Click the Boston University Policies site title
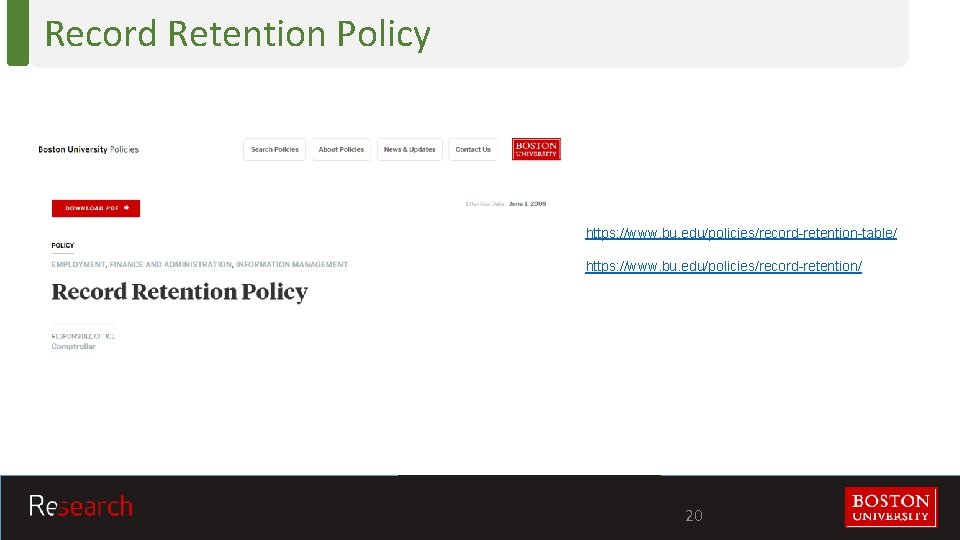 [88, 149]
